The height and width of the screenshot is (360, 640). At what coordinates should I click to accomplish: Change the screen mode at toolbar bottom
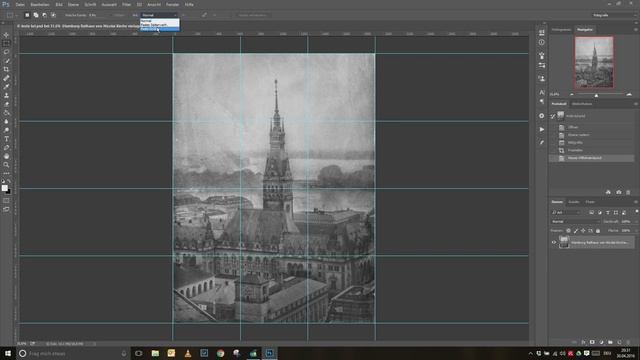(6, 209)
